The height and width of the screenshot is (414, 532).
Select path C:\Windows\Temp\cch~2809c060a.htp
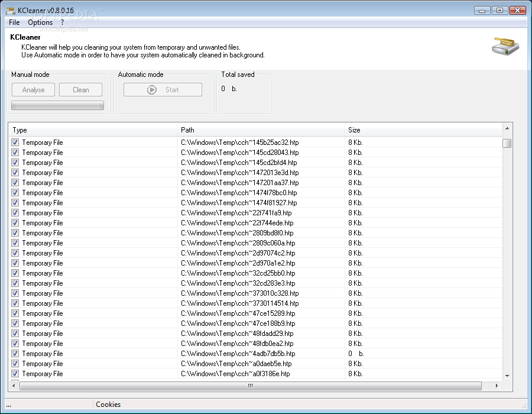pyautogui.click(x=238, y=243)
